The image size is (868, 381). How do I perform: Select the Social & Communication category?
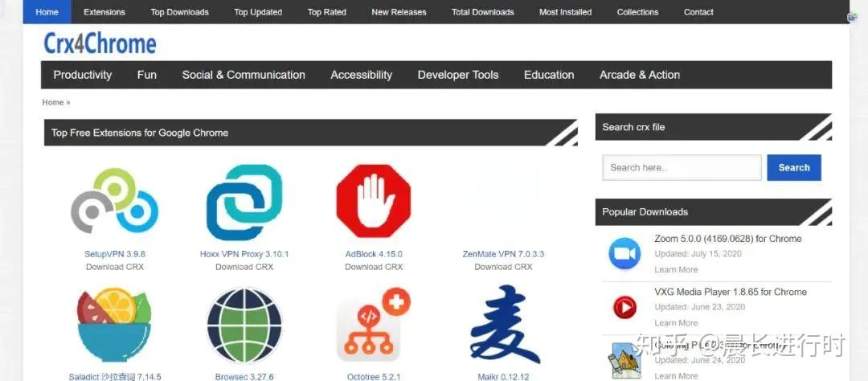pyautogui.click(x=244, y=75)
